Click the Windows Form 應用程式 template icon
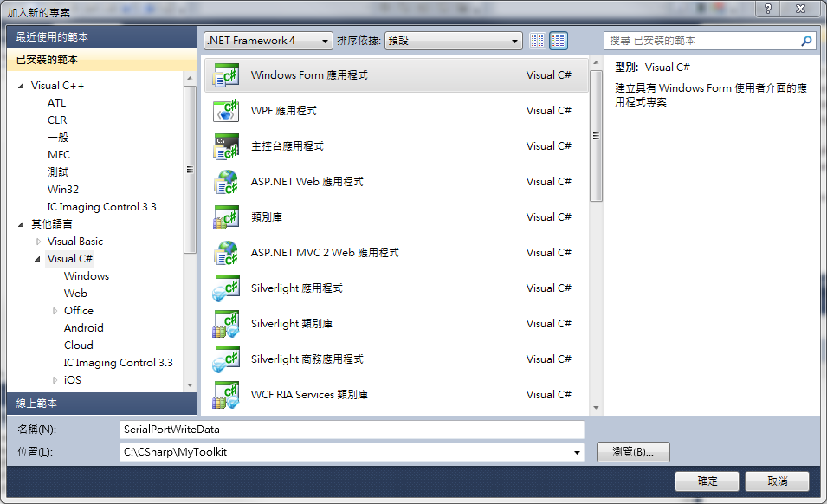Image resolution: width=827 pixels, height=504 pixels. tap(226, 75)
